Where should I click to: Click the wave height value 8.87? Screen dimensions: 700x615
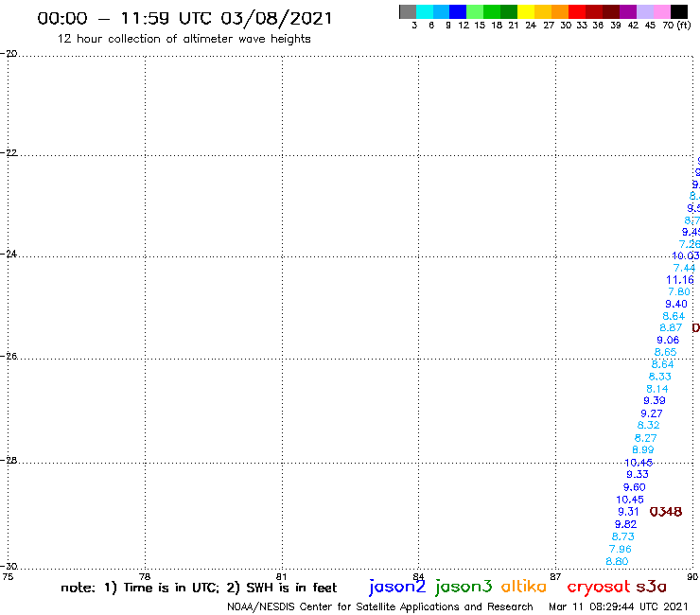click(x=671, y=327)
